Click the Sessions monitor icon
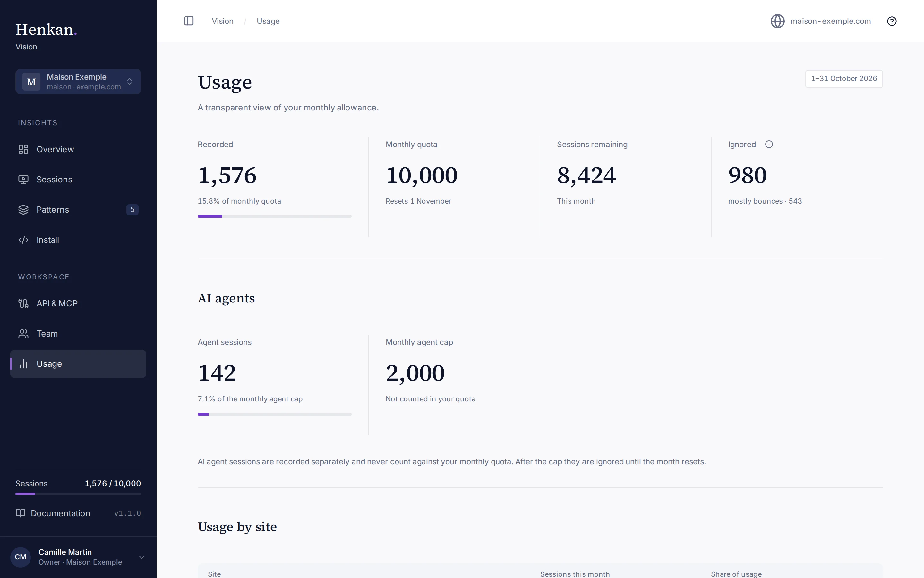Image resolution: width=924 pixels, height=578 pixels. (x=23, y=179)
